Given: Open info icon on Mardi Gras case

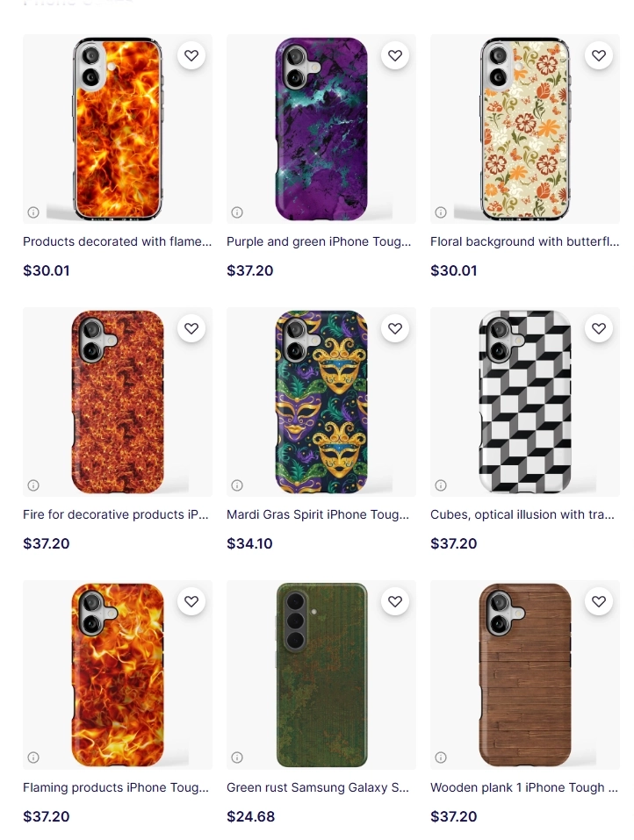Looking at the screenshot, I should pyautogui.click(x=237, y=485).
